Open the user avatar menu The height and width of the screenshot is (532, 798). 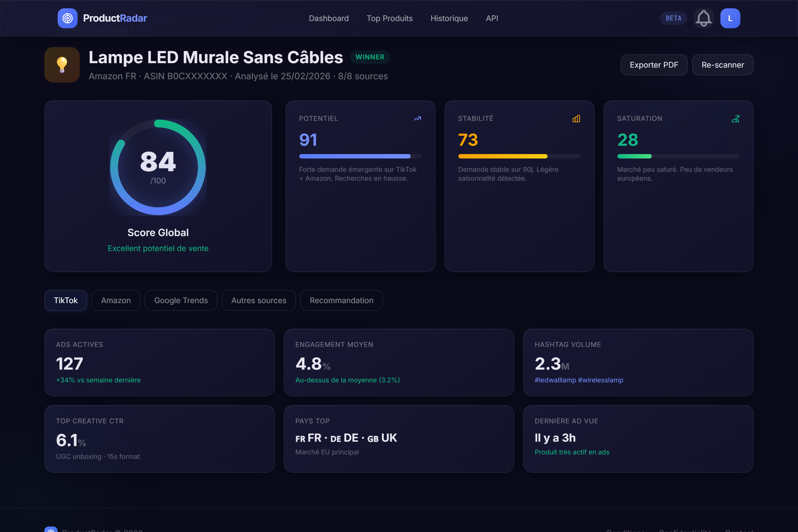730,18
